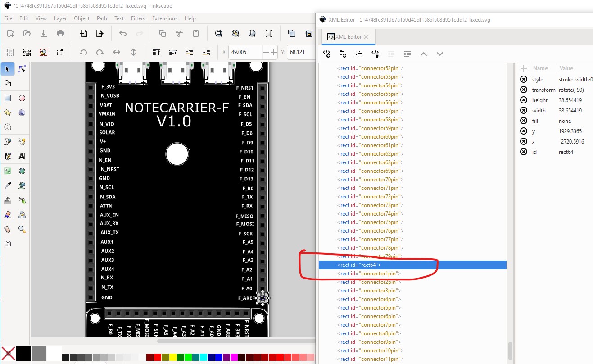Activate the Dropper color picker tool
This screenshot has height=364, width=593.
(x=8, y=185)
